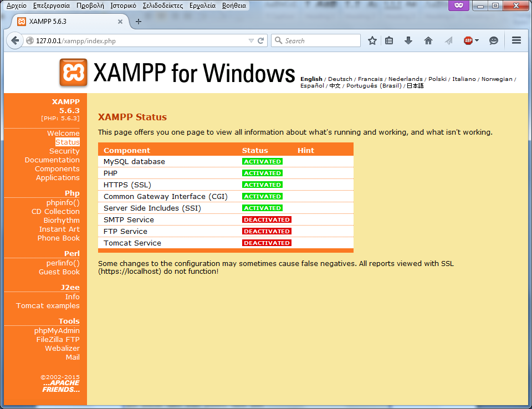Open the Προβολή menu
532x409 pixels.
pos(90,6)
